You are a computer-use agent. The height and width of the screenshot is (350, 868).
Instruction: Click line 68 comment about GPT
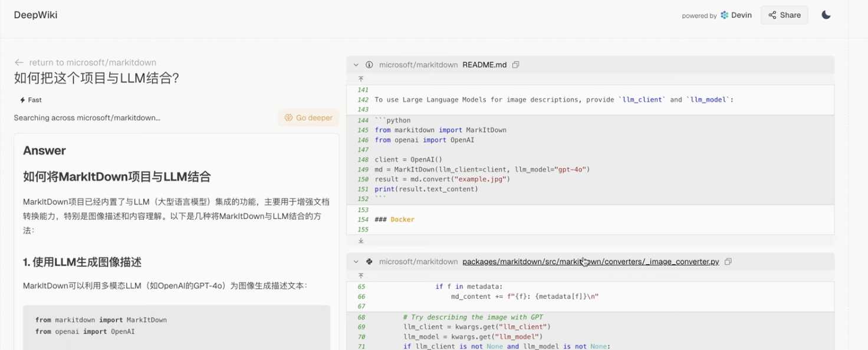473,318
